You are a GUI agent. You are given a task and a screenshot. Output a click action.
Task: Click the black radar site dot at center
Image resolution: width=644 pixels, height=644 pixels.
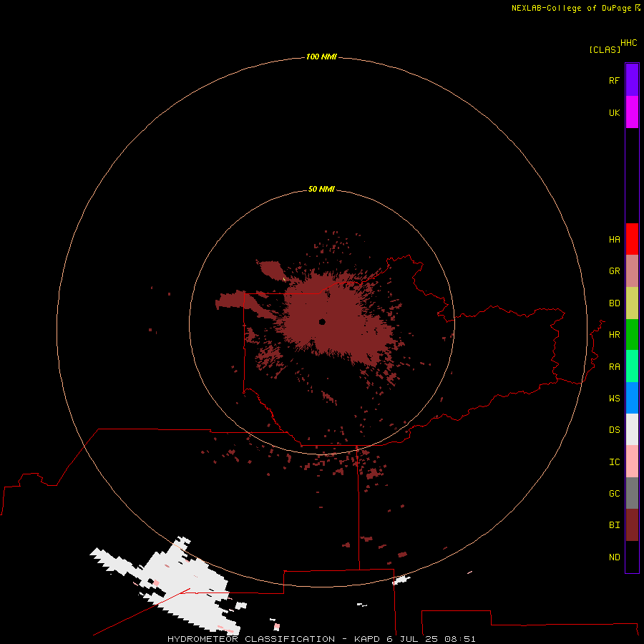click(x=322, y=322)
